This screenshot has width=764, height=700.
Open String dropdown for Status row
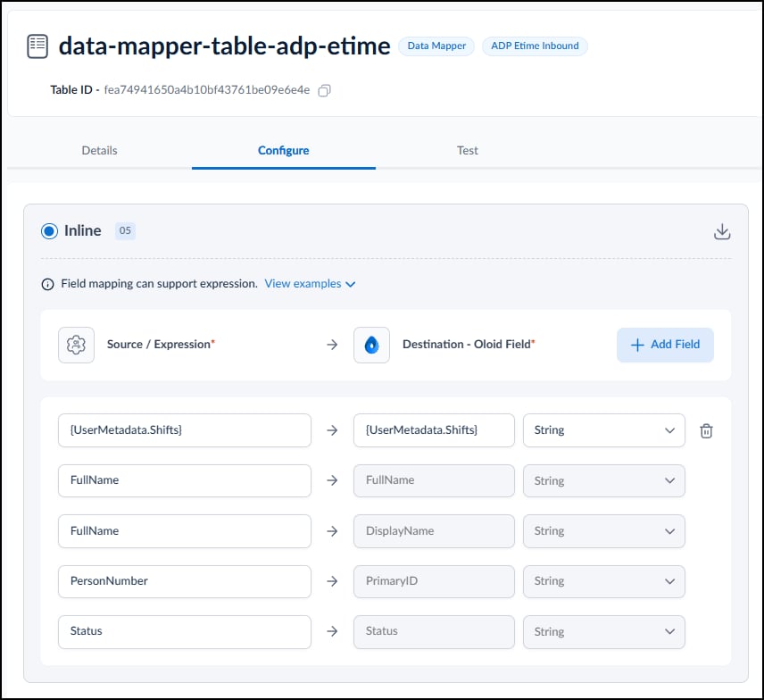pos(603,632)
